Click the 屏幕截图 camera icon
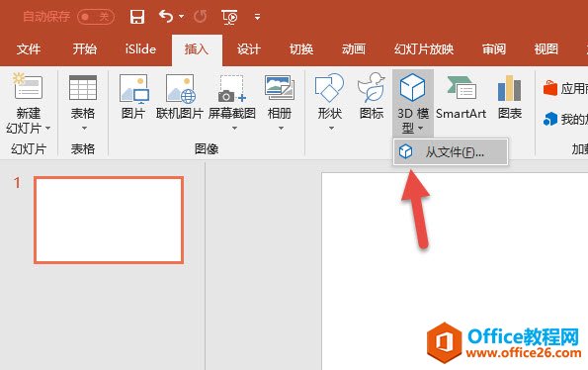This screenshot has width=588, height=370. click(x=232, y=89)
